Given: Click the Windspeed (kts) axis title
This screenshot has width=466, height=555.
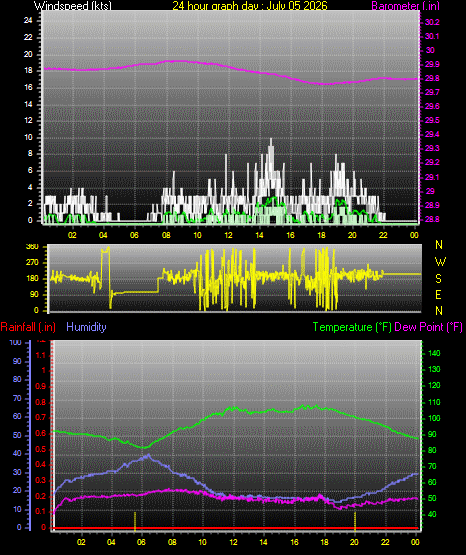Looking at the screenshot, I should (x=73, y=5).
